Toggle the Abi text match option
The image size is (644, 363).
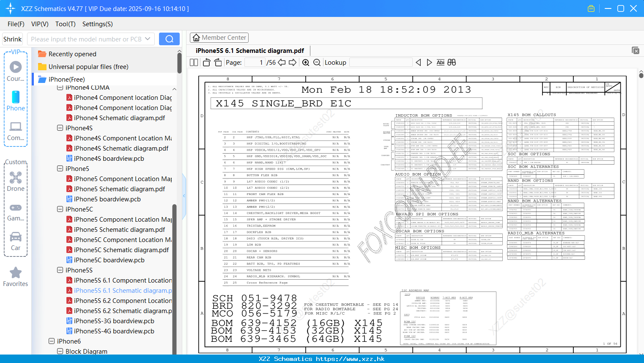click(x=440, y=63)
